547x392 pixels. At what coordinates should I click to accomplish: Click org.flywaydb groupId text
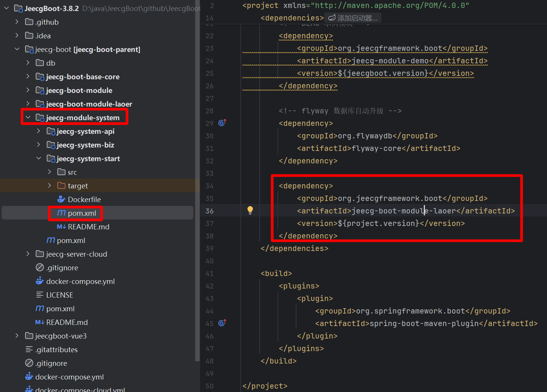[365, 136]
